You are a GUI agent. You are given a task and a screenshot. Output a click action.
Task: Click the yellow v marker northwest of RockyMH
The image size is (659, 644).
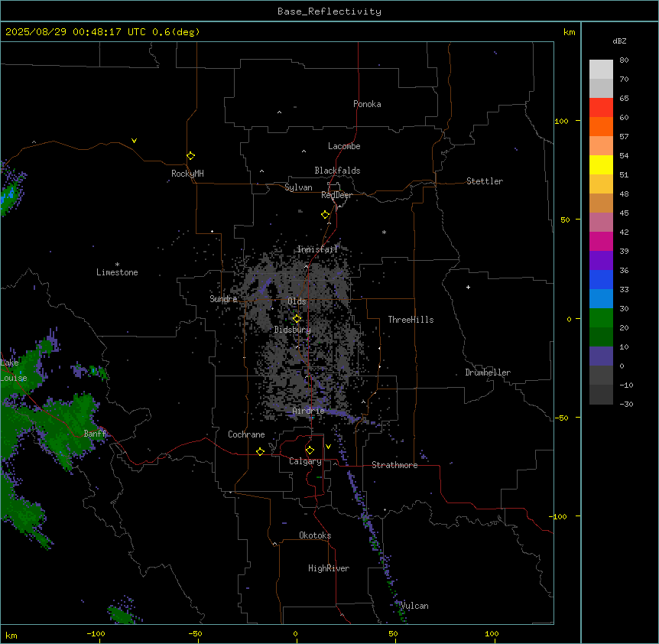pos(134,141)
